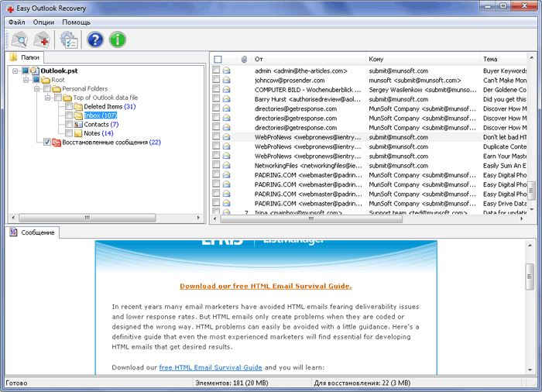Screen dimensions: 542x392
Task: Check the box for the admin@the-articles.com message
Action: [x=216, y=70]
